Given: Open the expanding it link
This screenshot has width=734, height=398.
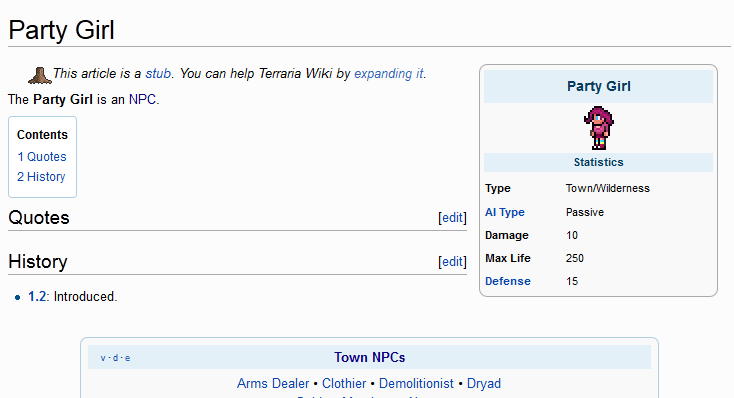Looking at the screenshot, I should point(389,74).
